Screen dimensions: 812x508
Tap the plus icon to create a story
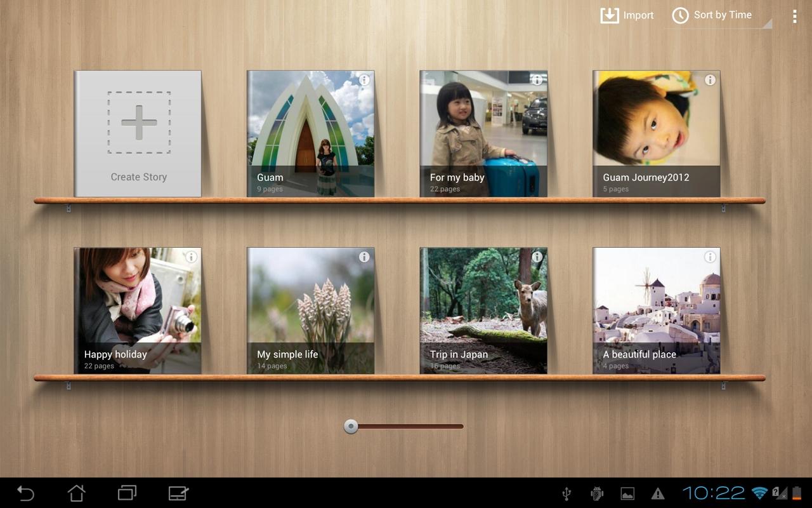coord(139,123)
